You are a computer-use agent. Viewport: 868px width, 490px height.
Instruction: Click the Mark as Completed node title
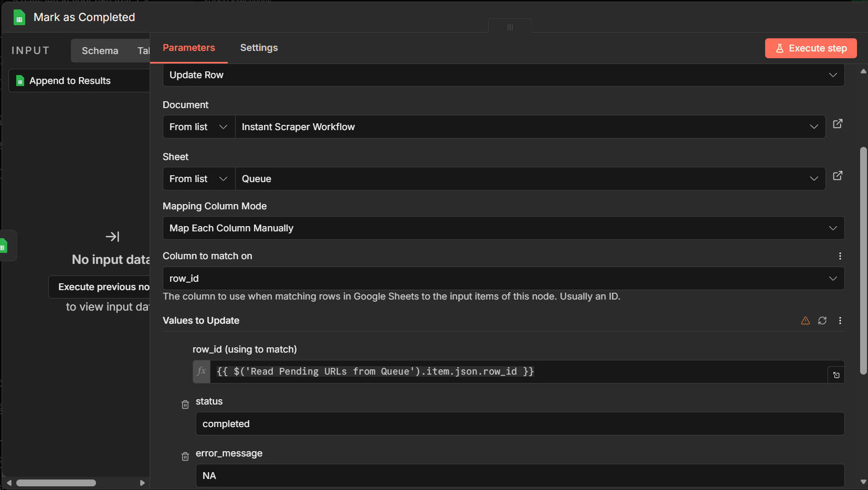(x=84, y=17)
